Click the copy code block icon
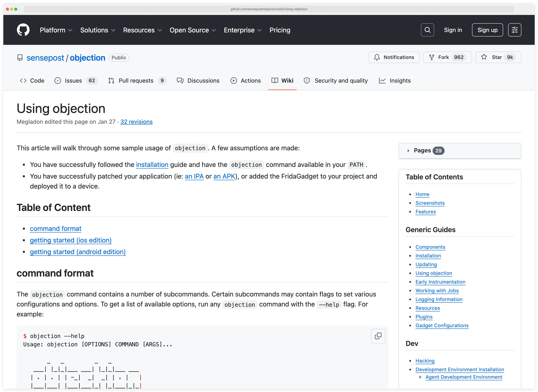 tap(378, 336)
